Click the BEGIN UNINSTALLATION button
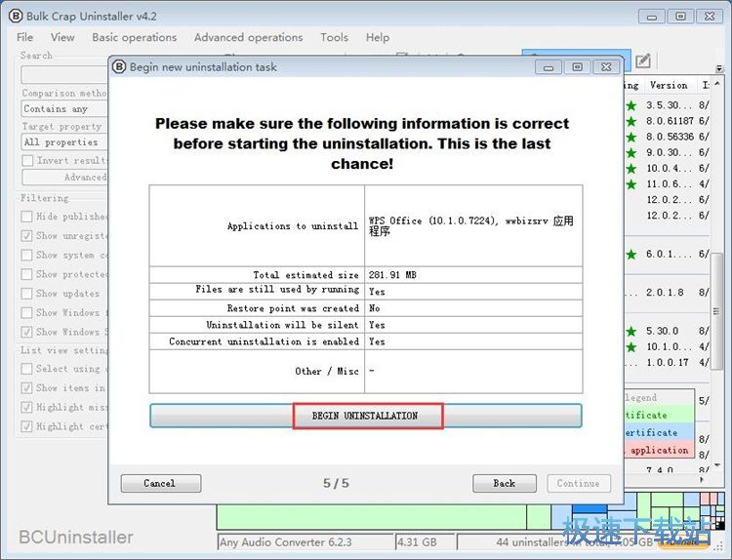 (x=366, y=416)
